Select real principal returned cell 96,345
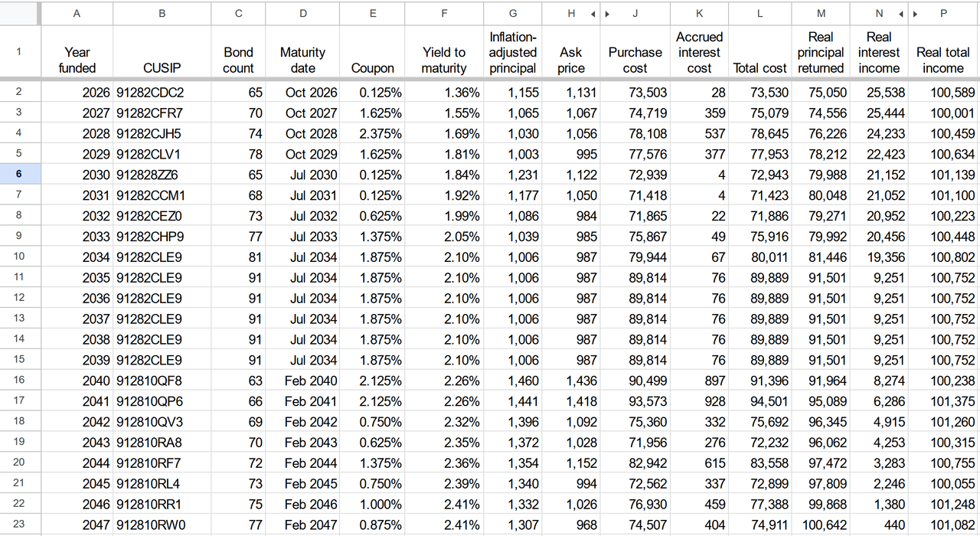 point(821,423)
